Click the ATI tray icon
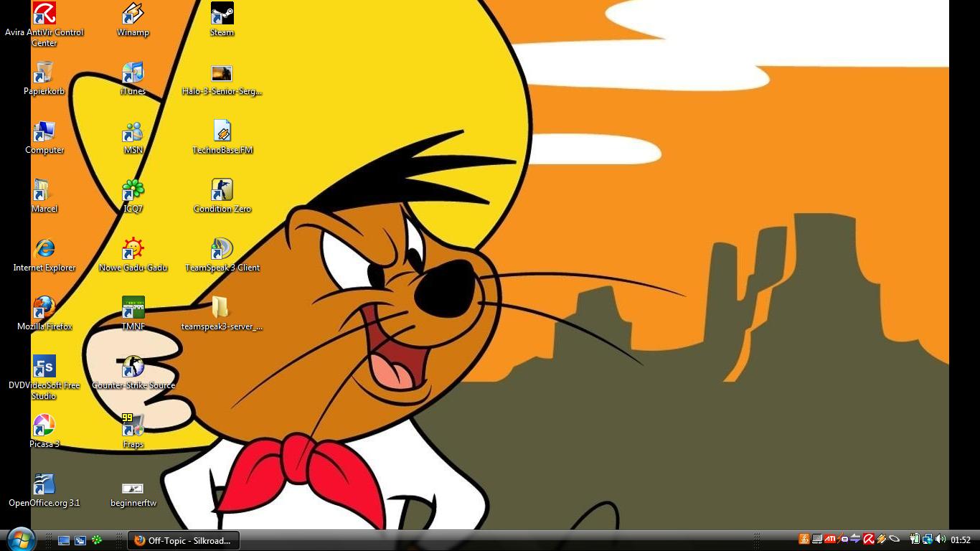This screenshot has height=551, width=980. point(829,540)
